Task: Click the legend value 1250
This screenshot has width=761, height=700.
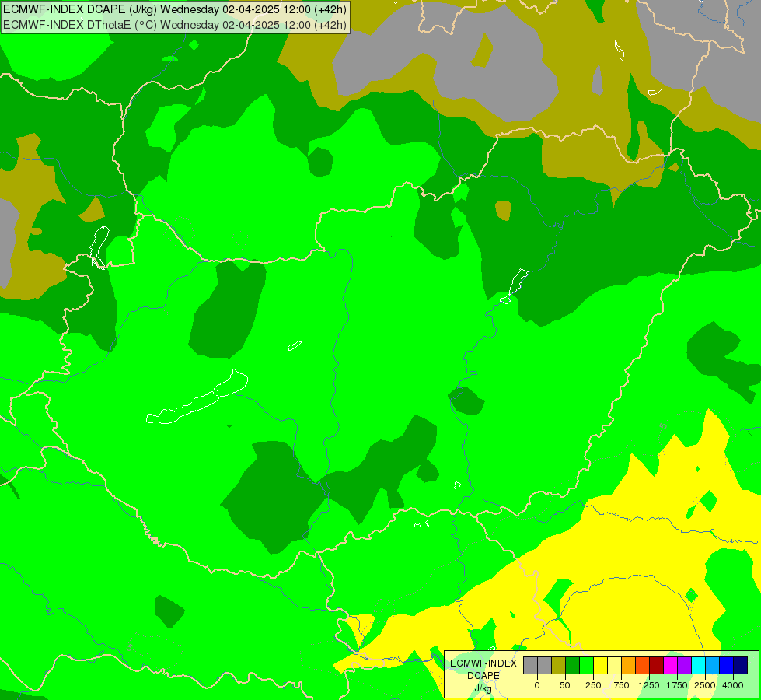Action: [649, 685]
